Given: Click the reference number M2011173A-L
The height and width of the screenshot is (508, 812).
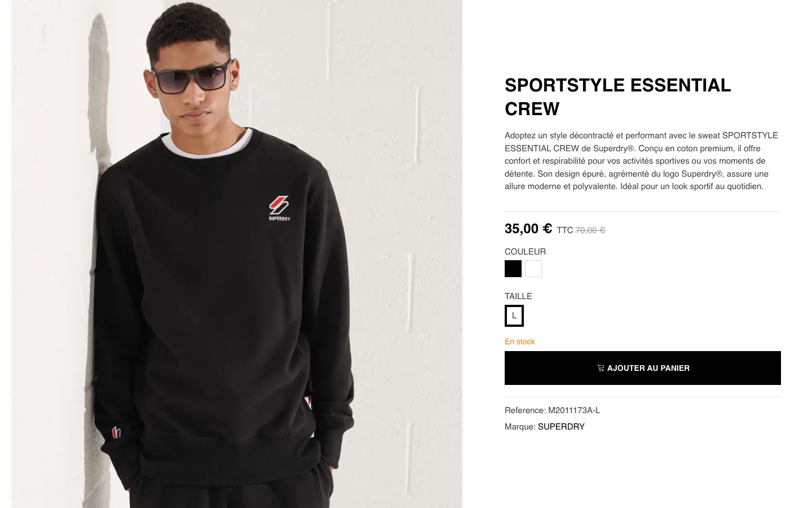Looking at the screenshot, I should tap(574, 410).
